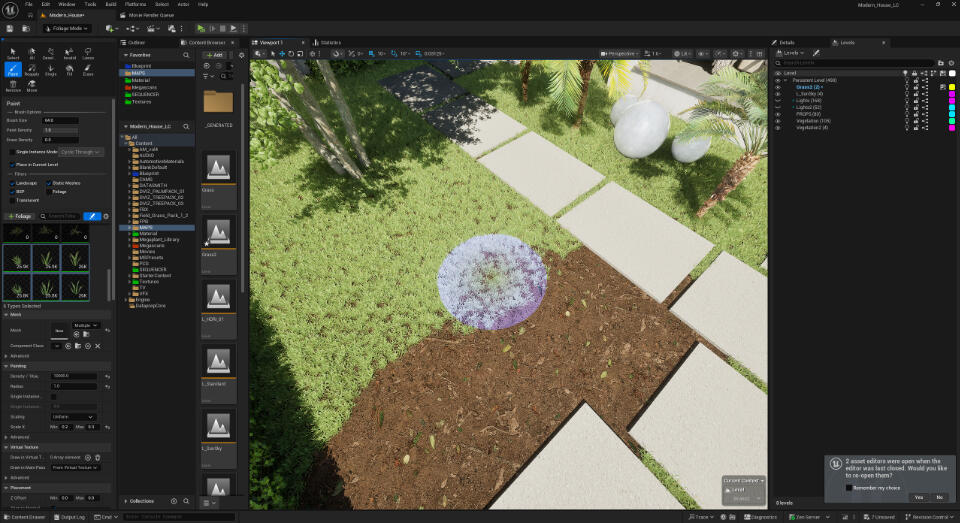Open the Foliage Mode dropdown

67,28
